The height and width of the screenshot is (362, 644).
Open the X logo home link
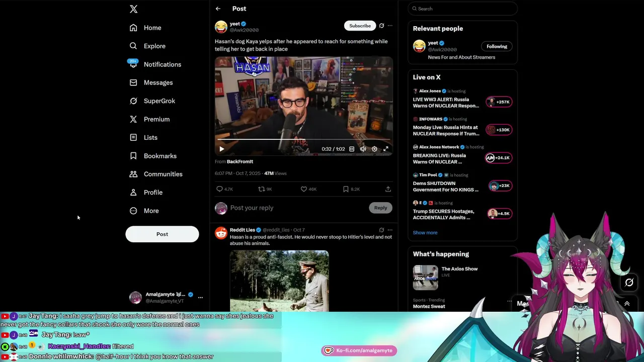click(x=133, y=9)
